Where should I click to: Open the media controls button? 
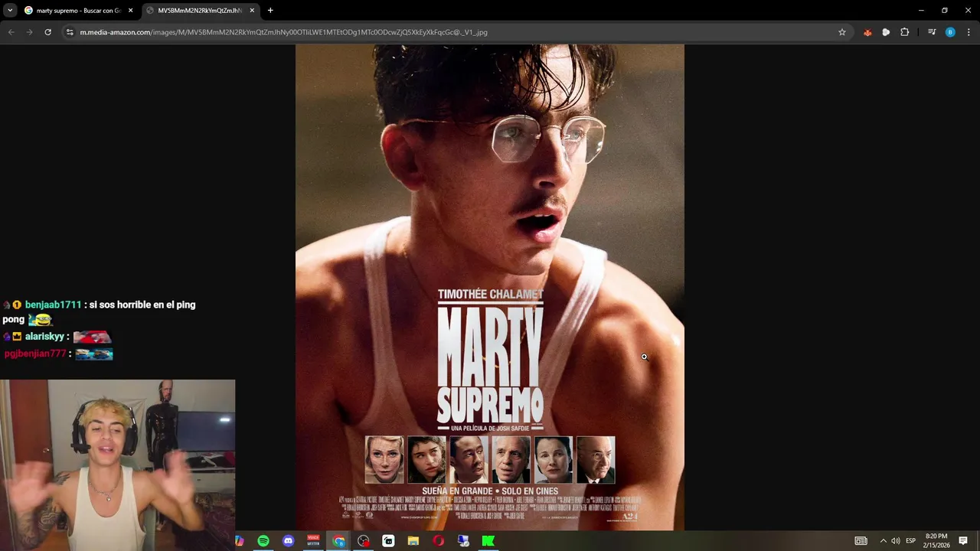[932, 32]
